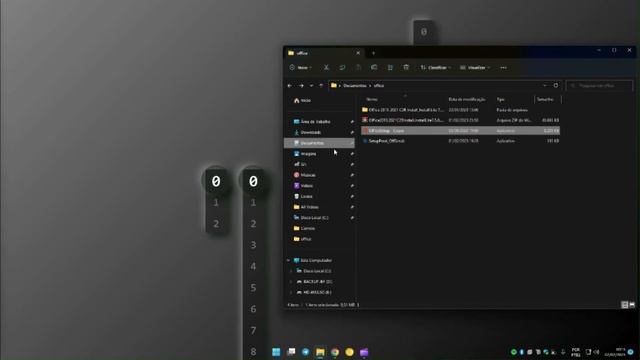The width and height of the screenshot is (640, 360).
Task: Go forward with the right arrow
Action: coord(301,86)
